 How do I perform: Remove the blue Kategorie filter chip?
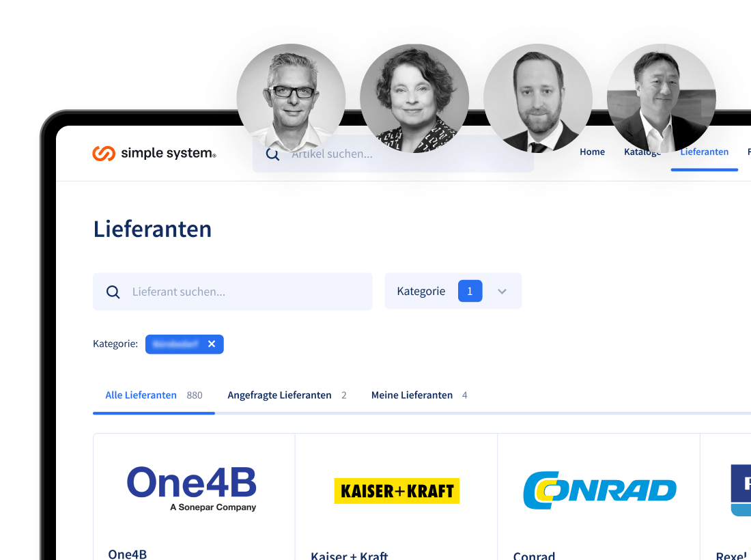tap(212, 344)
